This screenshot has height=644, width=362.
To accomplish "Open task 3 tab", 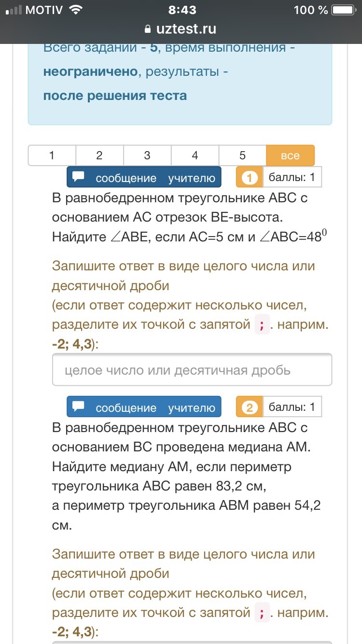I will (x=147, y=155).
